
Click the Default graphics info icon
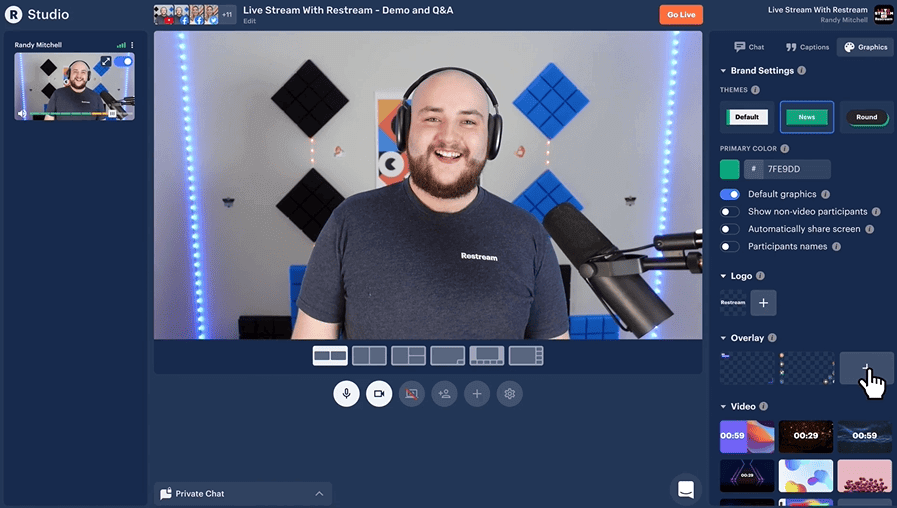click(825, 195)
